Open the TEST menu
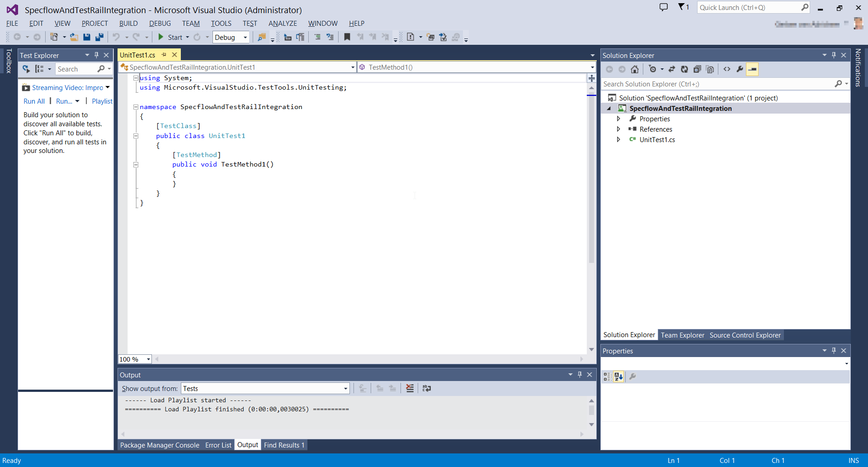This screenshot has height=467, width=868. [x=250, y=24]
